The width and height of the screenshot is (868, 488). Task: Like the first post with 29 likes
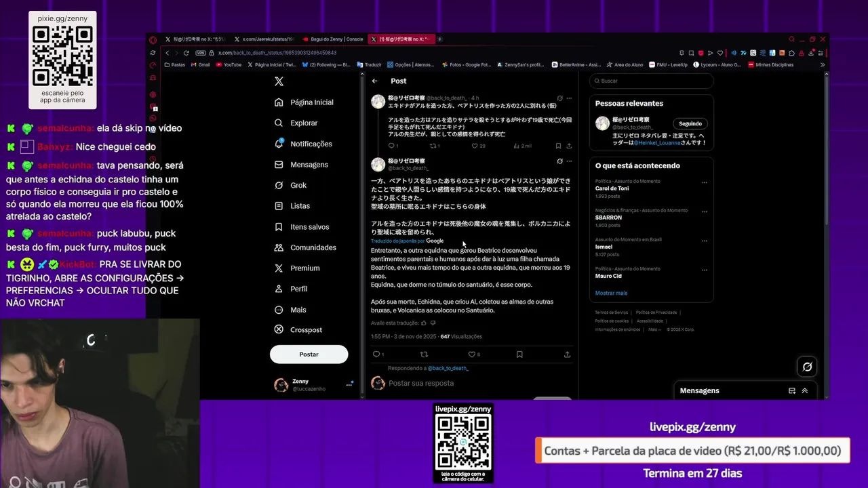click(474, 146)
